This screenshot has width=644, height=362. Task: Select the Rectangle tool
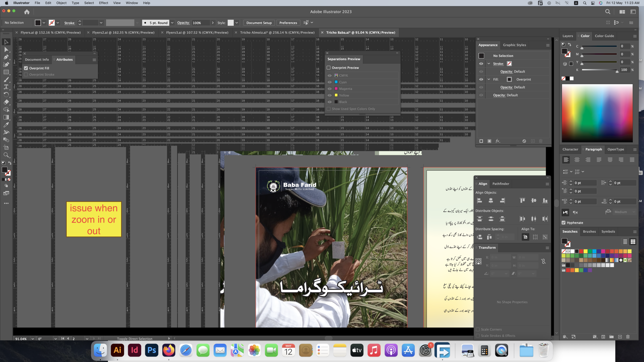tap(6, 72)
